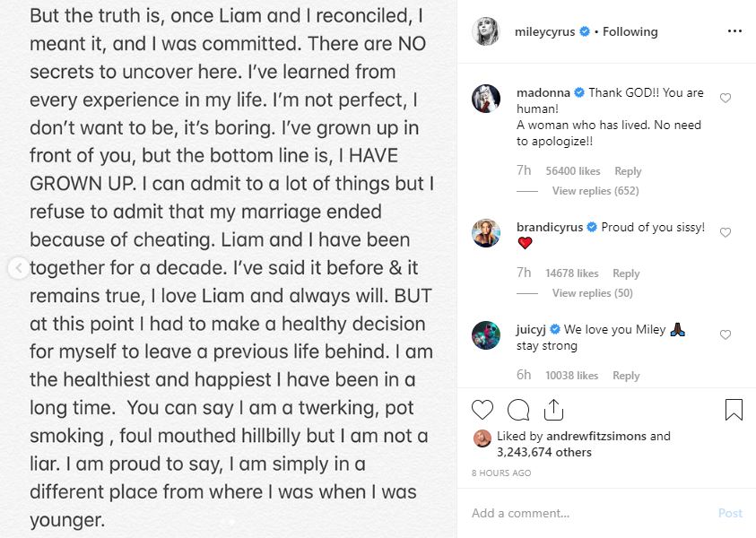
Task: Open mileycyrus profile avatar
Action: coord(486,31)
